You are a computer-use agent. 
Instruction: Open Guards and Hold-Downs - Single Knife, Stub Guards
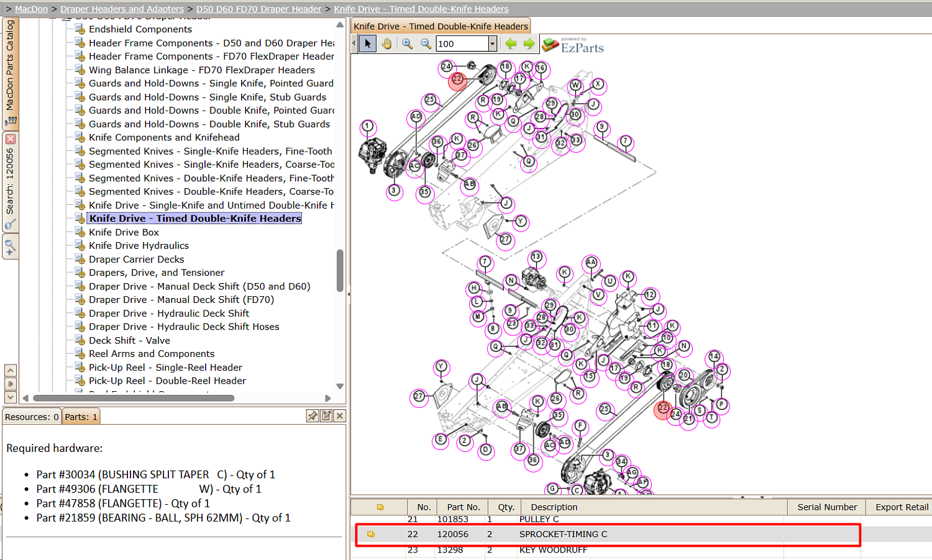[208, 97]
